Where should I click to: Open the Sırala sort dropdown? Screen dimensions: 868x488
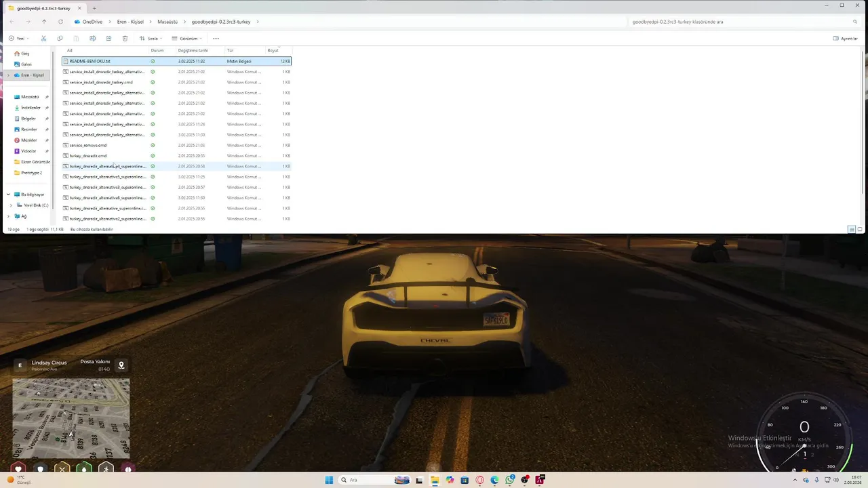150,39
